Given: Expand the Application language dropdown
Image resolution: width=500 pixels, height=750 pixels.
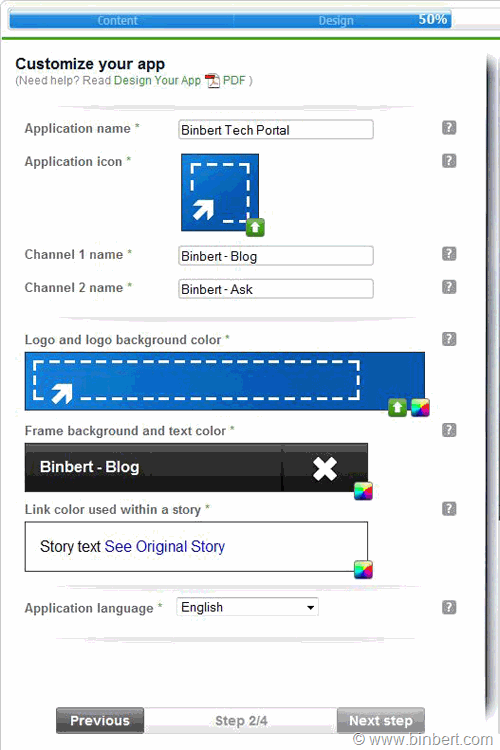Looking at the screenshot, I should coord(247,607).
